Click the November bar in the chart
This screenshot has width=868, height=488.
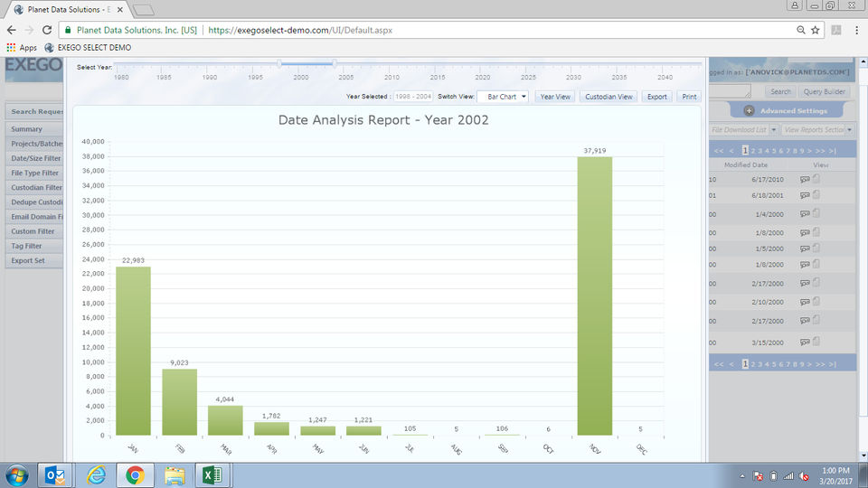tap(595, 296)
